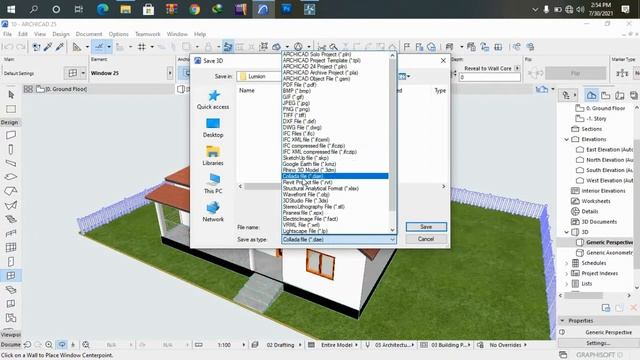Open File Explorer from the taskbar
The image size is (640, 360).
(125, 9)
